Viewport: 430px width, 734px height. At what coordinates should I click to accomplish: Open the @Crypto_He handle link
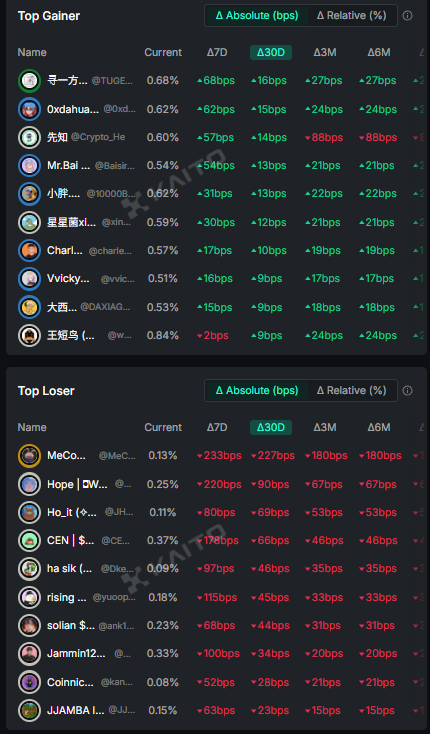98,137
